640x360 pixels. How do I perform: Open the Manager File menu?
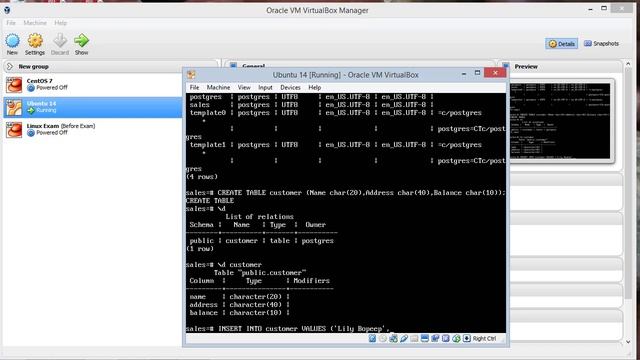(11, 23)
